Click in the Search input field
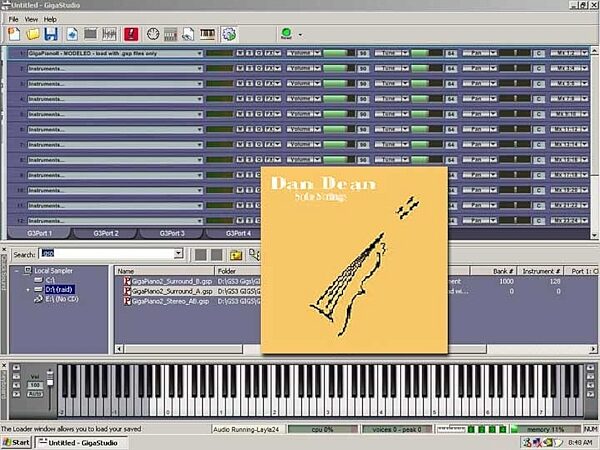600x450 pixels. 106,253
